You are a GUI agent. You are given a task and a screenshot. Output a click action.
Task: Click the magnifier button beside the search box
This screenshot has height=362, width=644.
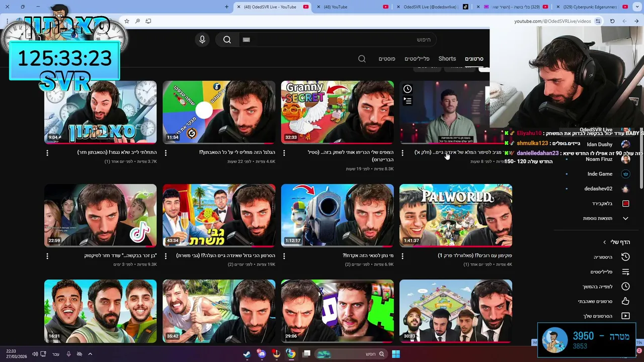pos(227,40)
